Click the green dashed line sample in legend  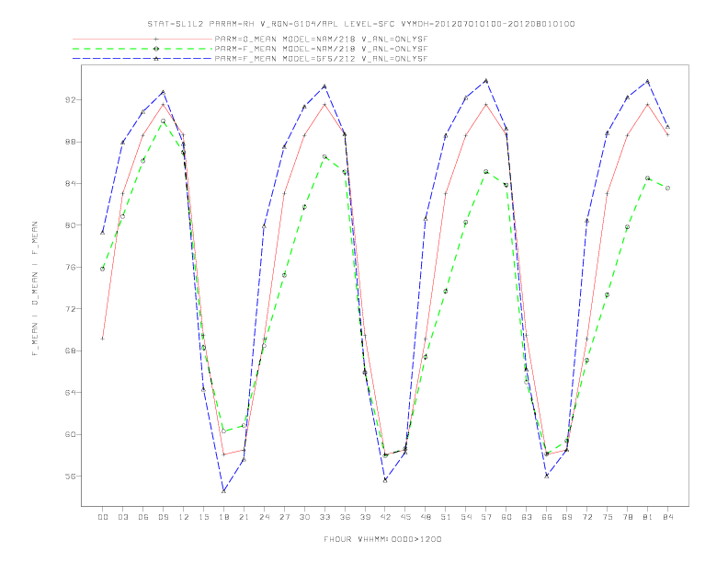pyautogui.click(x=142, y=49)
